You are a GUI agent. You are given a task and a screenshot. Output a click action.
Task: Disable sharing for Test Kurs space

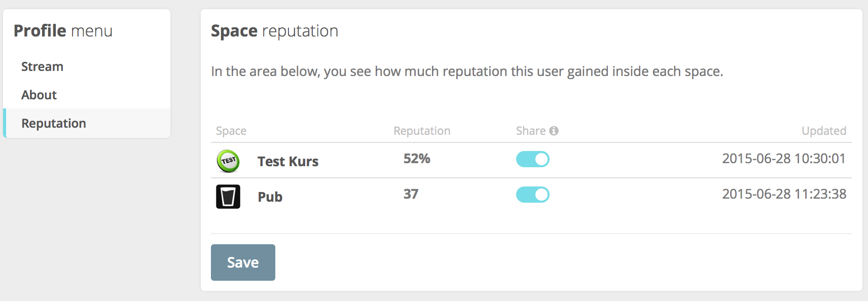click(532, 159)
